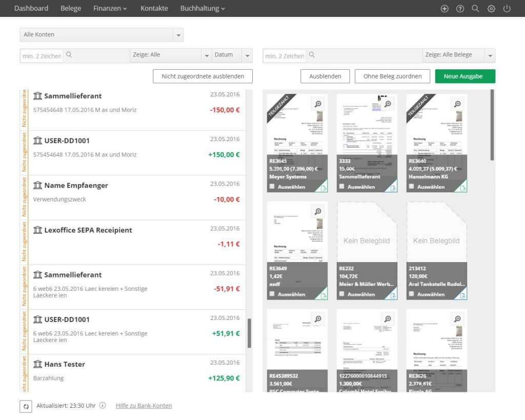Check Auswählen for Aral Tankstelle receipt

(412, 294)
